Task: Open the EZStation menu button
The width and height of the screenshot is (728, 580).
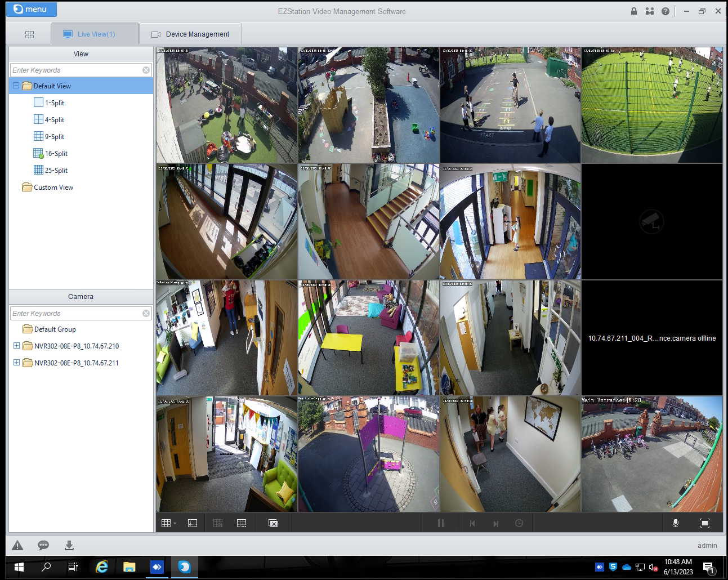Action: point(32,9)
